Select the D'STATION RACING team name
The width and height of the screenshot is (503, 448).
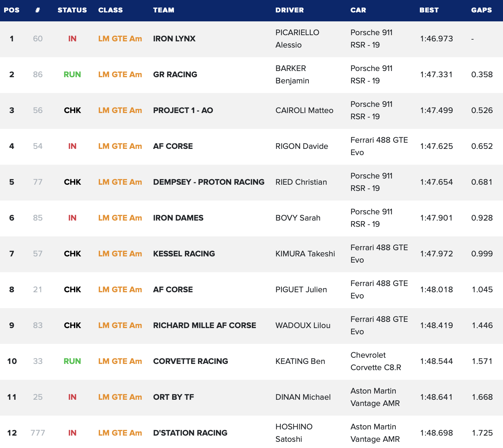(190, 433)
